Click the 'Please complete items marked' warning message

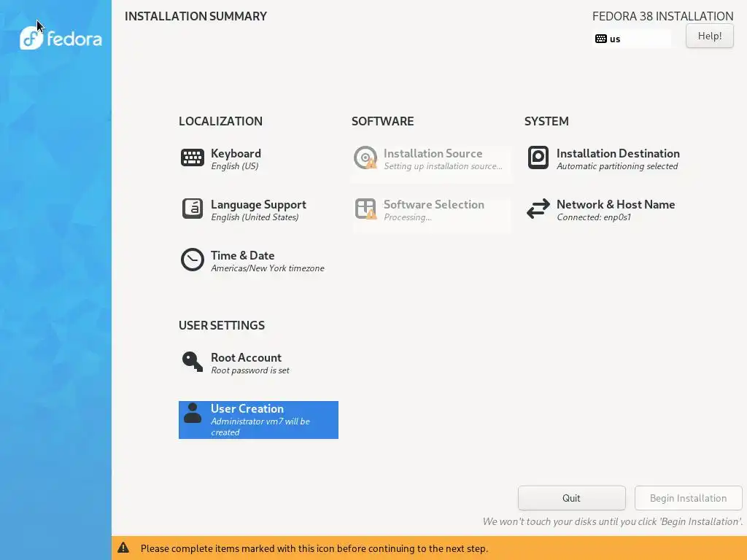314,548
